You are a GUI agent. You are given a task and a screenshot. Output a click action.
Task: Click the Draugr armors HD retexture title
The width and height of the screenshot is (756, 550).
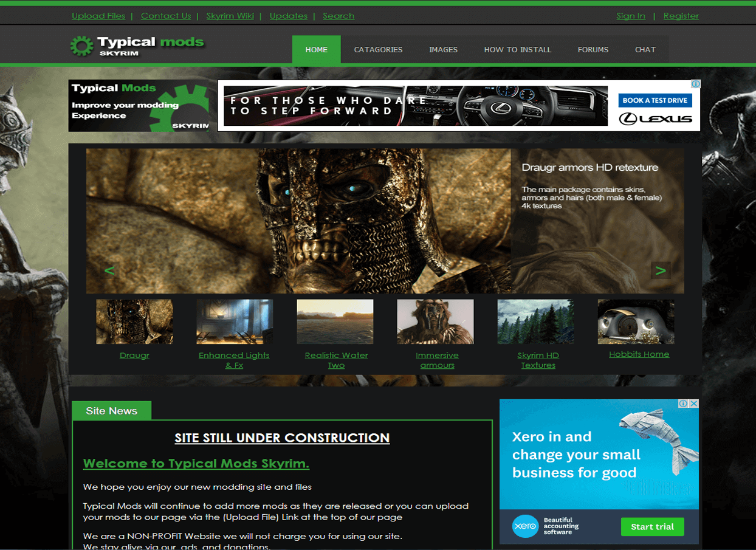[589, 168]
